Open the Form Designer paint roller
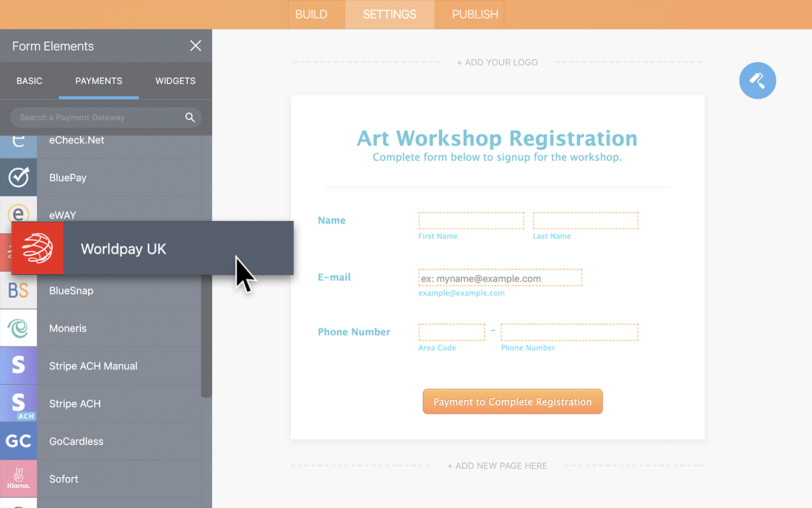This screenshot has height=508, width=812. pyautogui.click(x=757, y=81)
